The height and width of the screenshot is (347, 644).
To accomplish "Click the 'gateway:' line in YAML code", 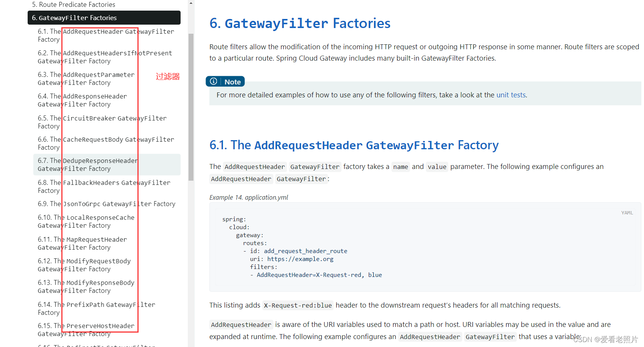I will pyautogui.click(x=250, y=235).
